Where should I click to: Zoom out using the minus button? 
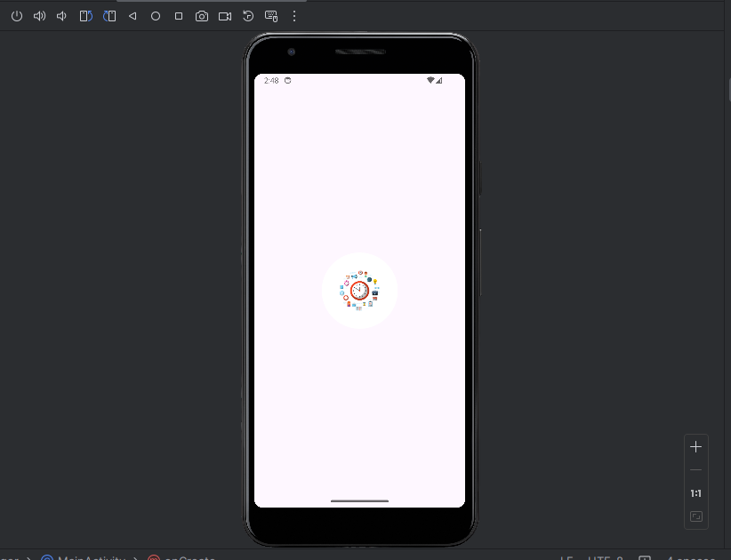tap(696, 470)
